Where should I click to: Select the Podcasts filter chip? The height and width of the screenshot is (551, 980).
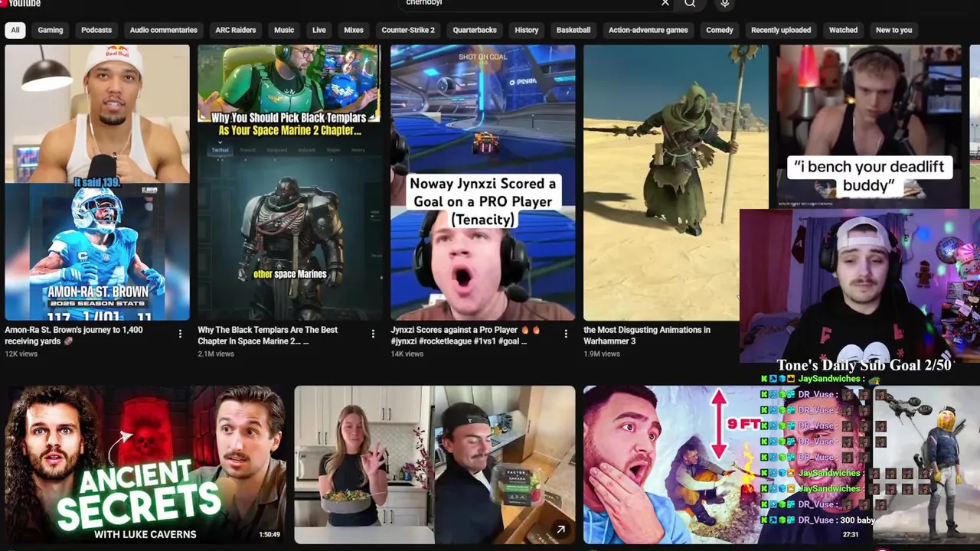(x=96, y=30)
